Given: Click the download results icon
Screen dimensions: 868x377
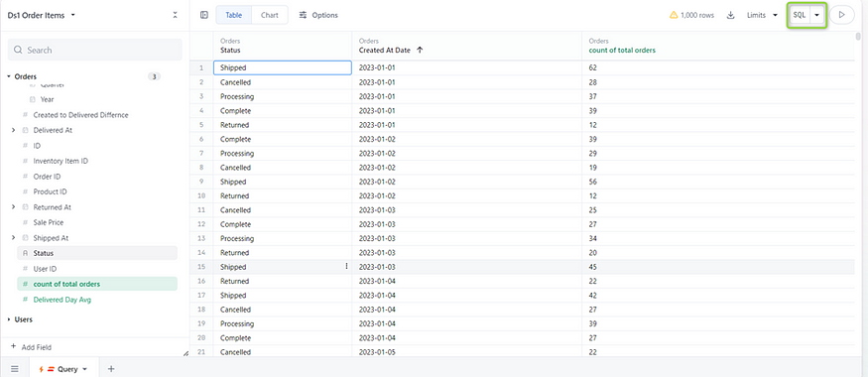Looking at the screenshot, I should [x=730, y=15].
